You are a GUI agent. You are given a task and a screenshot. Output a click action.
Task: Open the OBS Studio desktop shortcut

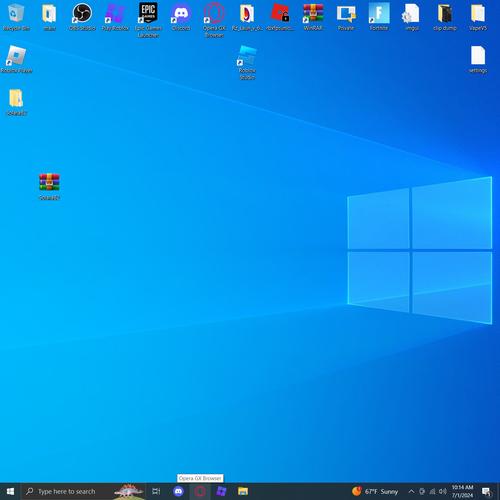point(82,17)
